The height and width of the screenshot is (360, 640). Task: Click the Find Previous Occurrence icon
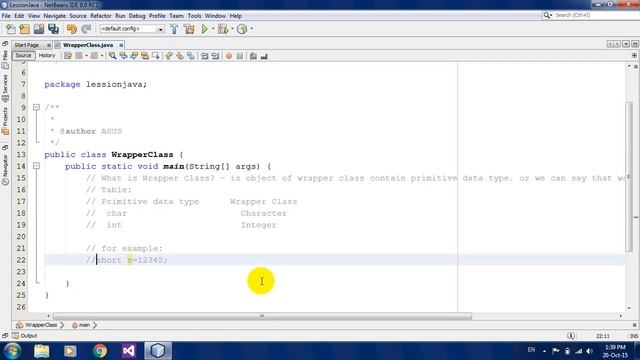(123, 56)
